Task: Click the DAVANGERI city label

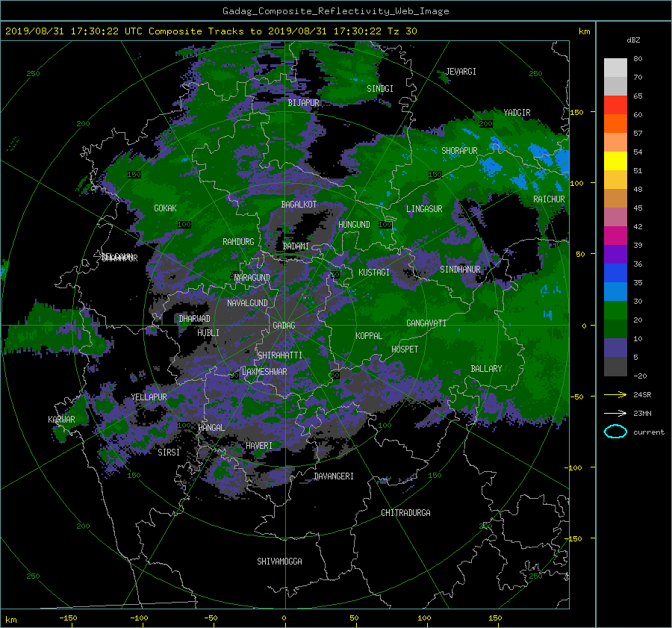Action: [x=334, y=476]
